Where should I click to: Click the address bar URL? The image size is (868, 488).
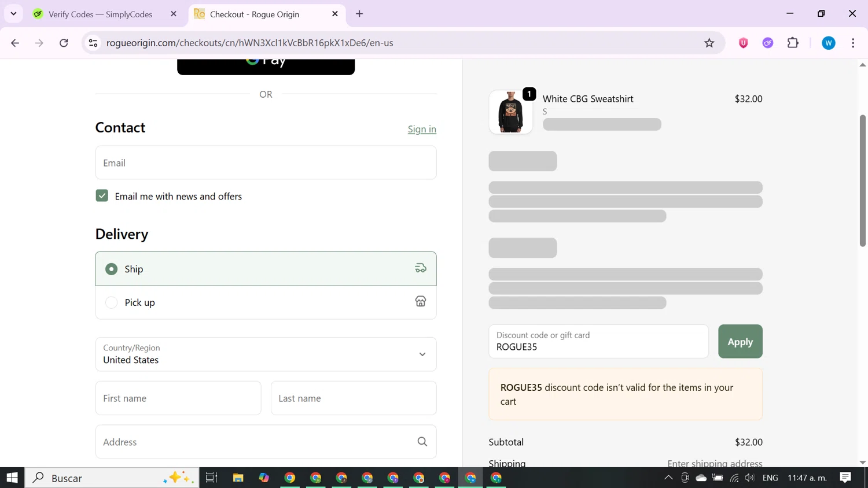click(x=250, y=43)
